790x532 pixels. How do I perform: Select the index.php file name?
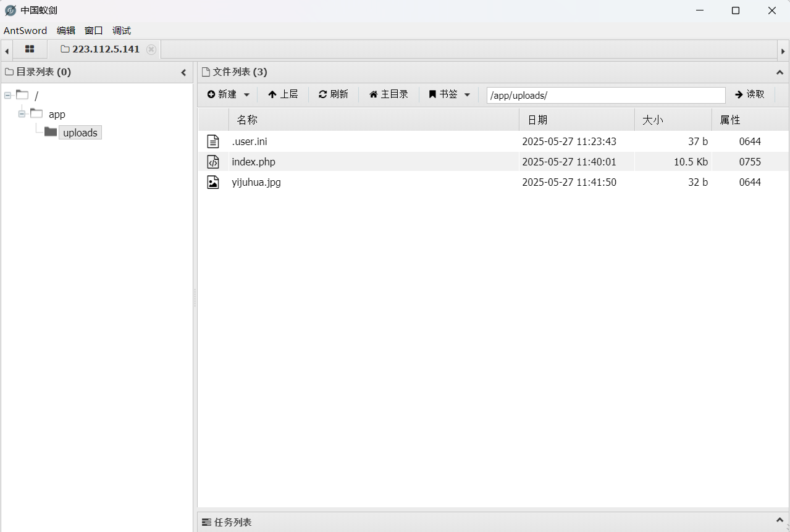254,162
